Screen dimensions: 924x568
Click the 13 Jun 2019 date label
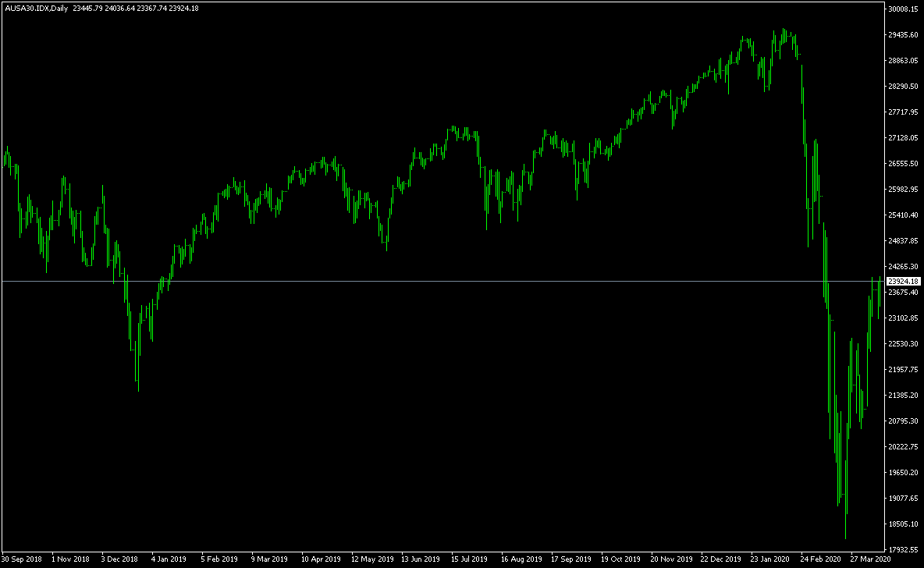[x=421, y=559]
